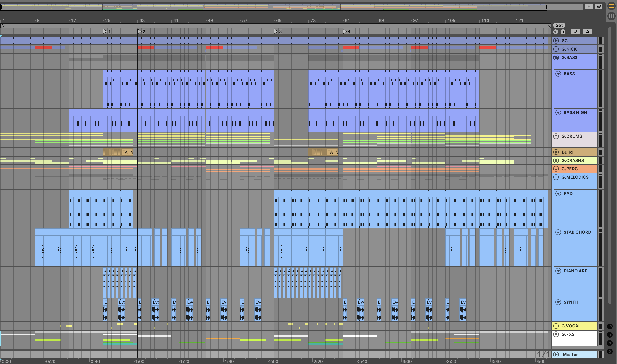This screenshot has width=617, height=364.
Task: Toggle the I-O section visibility button
Action: tap(610, 326)
